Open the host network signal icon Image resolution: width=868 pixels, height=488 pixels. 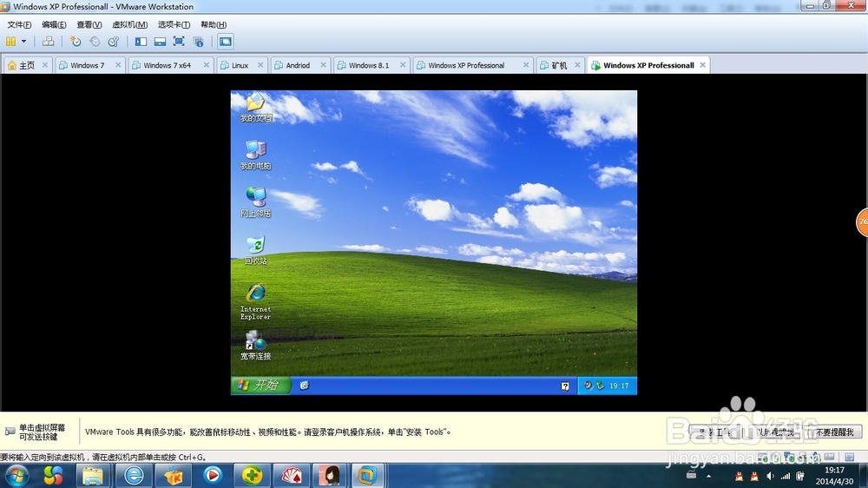coord(785,476)
